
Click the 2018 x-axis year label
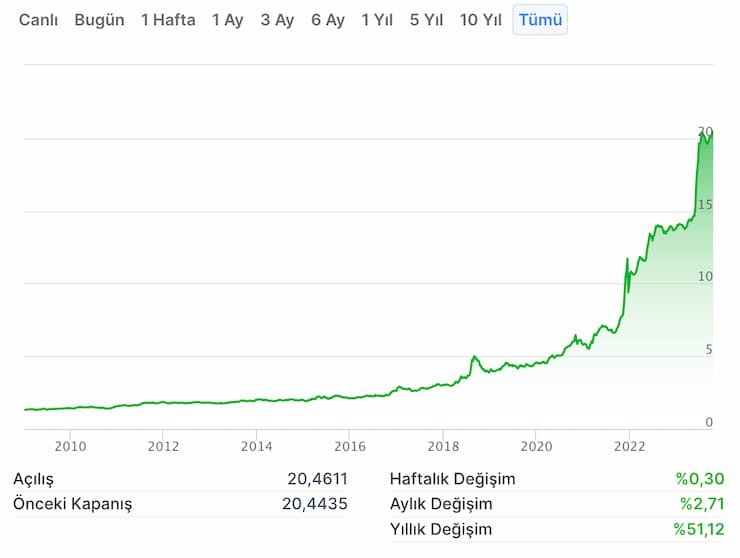tap(443, 446)
